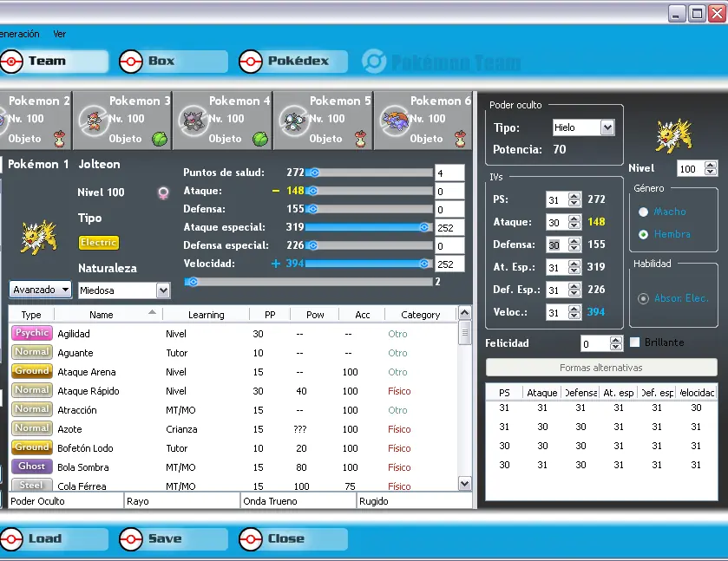This screenshot has width=728, height=561.
Task: Click the Psychic type badge for Agilidad
Action: click(x=31, y=333)
